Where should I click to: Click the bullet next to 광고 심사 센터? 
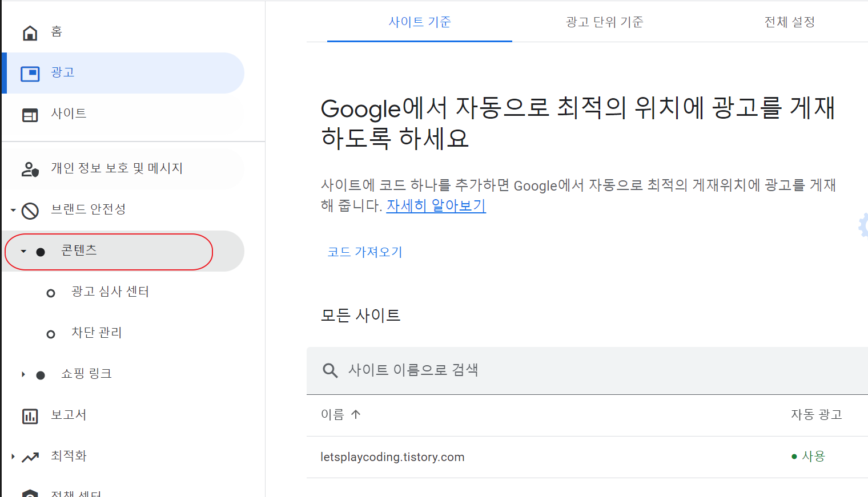(51, 293)
